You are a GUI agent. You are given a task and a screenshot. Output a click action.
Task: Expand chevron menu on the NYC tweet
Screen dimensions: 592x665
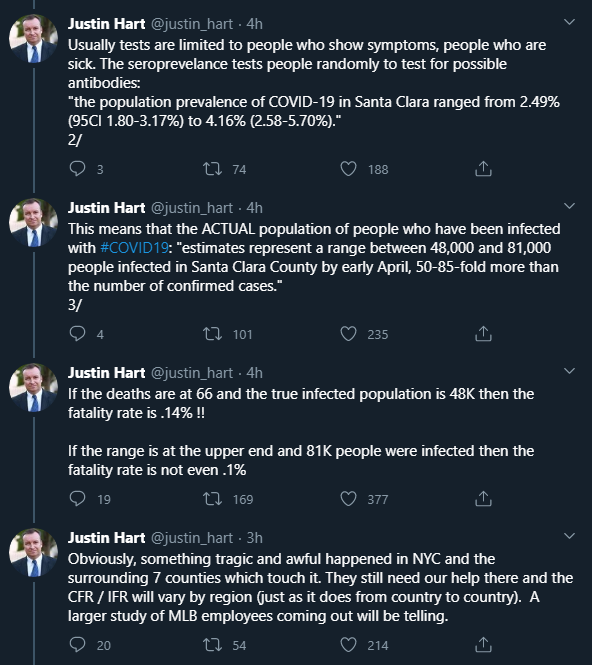[x=570, y=536]
